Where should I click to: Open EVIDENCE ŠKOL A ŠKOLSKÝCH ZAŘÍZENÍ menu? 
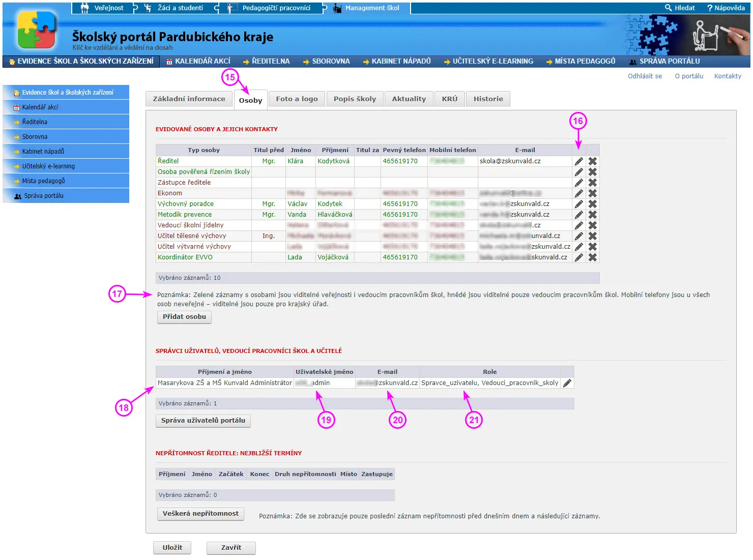coord(81,62)
